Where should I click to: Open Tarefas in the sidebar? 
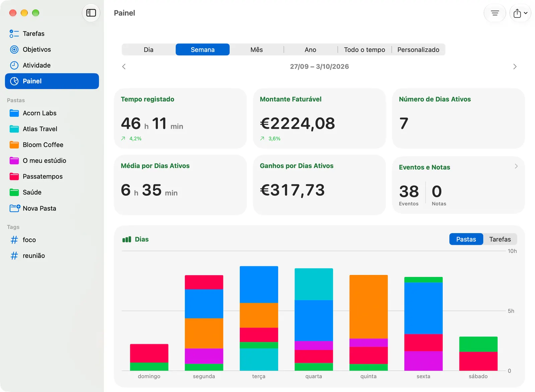(52, 33)
